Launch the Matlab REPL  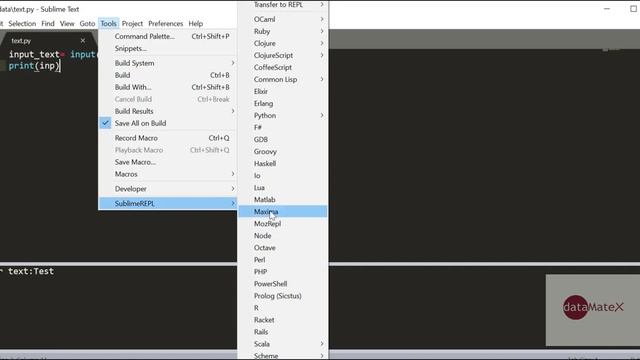283,200
